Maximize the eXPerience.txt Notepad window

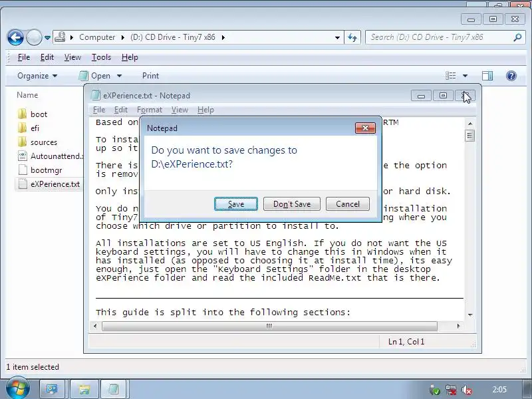[x=443, y=96]
